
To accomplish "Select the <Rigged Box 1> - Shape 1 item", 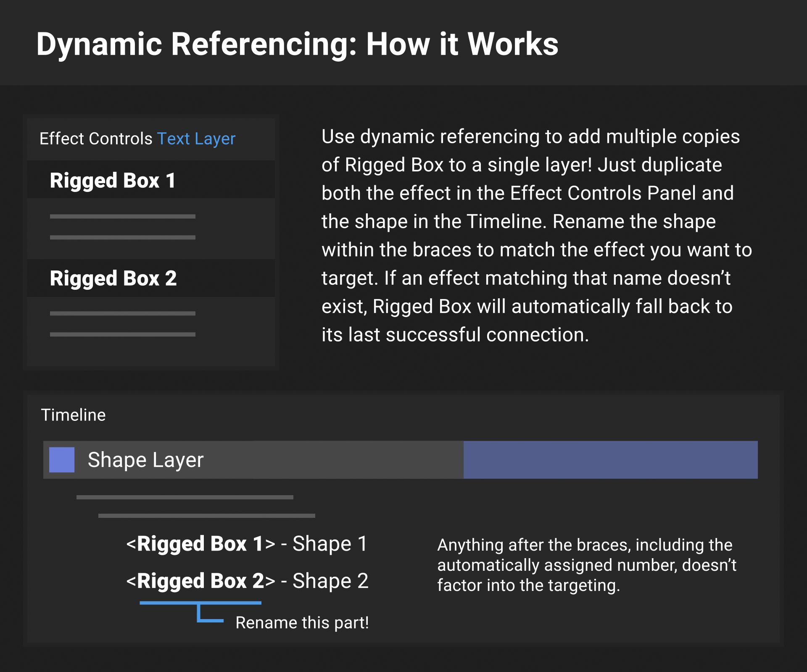I will click(x=247, y=543).
